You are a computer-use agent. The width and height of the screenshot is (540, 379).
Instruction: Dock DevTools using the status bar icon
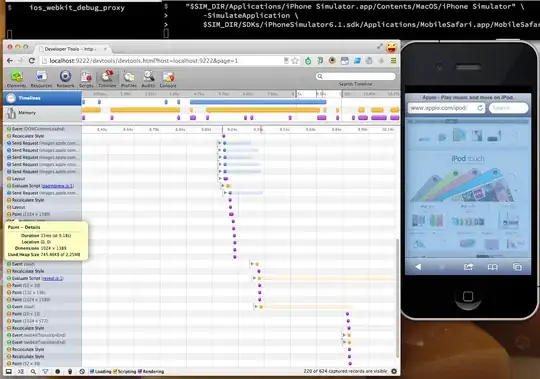pyautogui.click(x=9, y=371)
